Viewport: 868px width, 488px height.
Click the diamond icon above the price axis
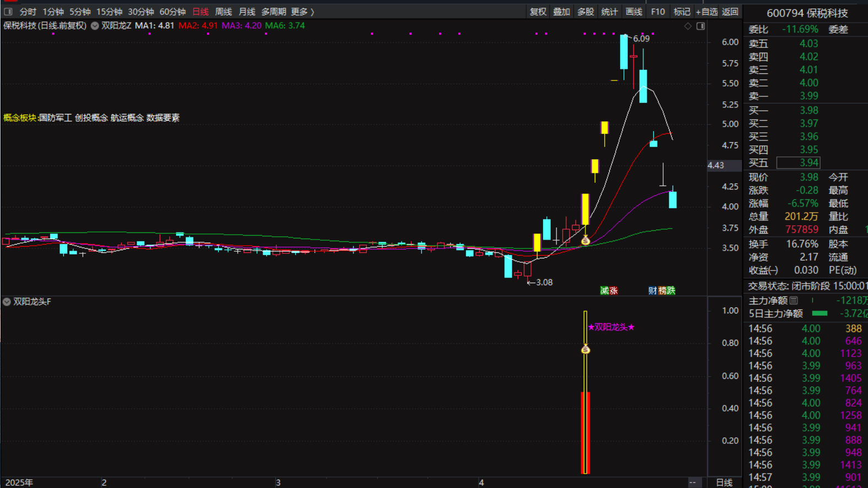click(688, 26)
